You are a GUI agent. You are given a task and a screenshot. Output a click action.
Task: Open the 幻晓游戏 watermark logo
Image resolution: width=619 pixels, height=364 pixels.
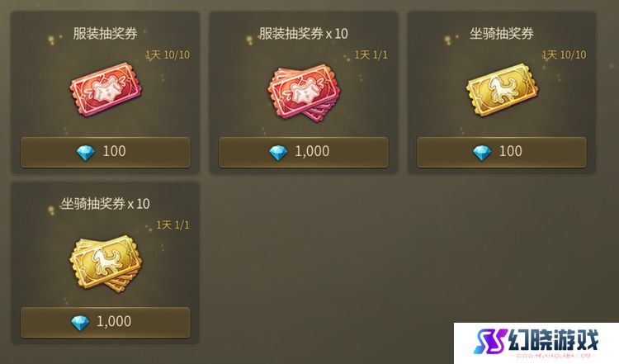[536, 343]
